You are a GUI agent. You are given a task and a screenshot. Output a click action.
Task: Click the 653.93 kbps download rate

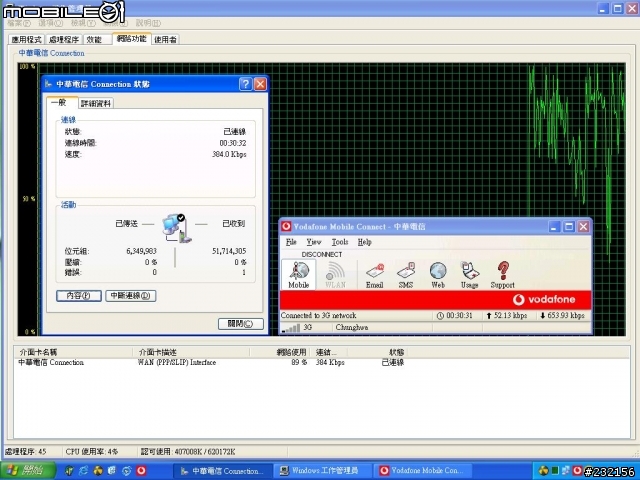pos(562,316)
